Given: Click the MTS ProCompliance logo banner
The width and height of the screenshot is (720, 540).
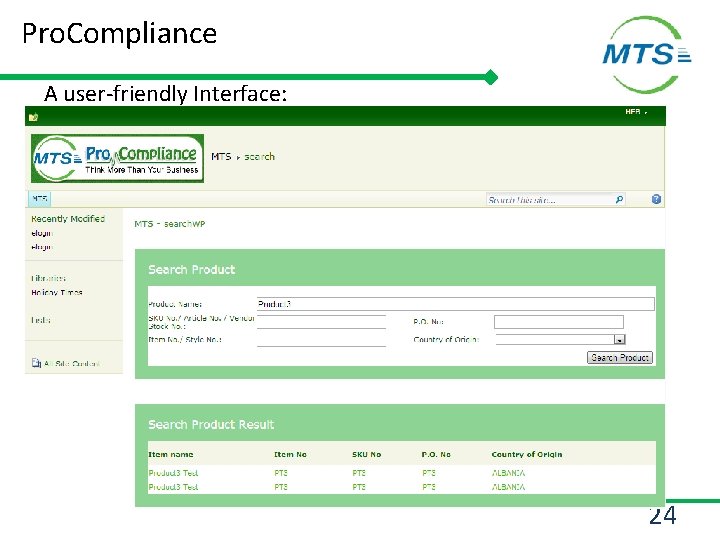Looking at the screenshot, I should tap(118, 158).
